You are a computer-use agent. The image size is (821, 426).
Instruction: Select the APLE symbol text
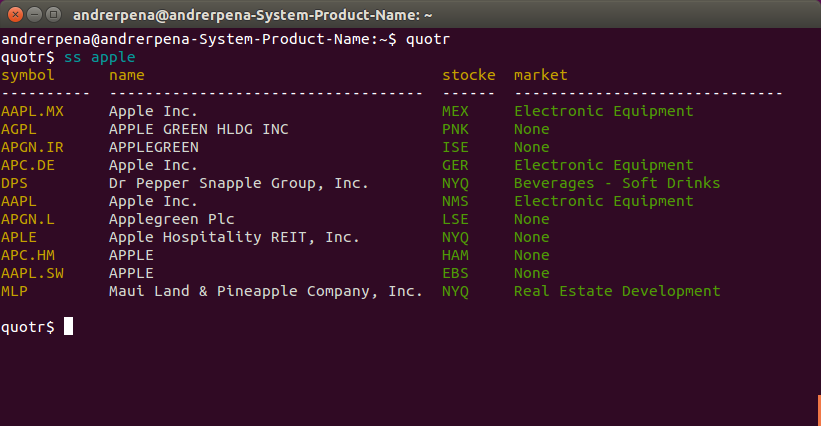(19, 237)
